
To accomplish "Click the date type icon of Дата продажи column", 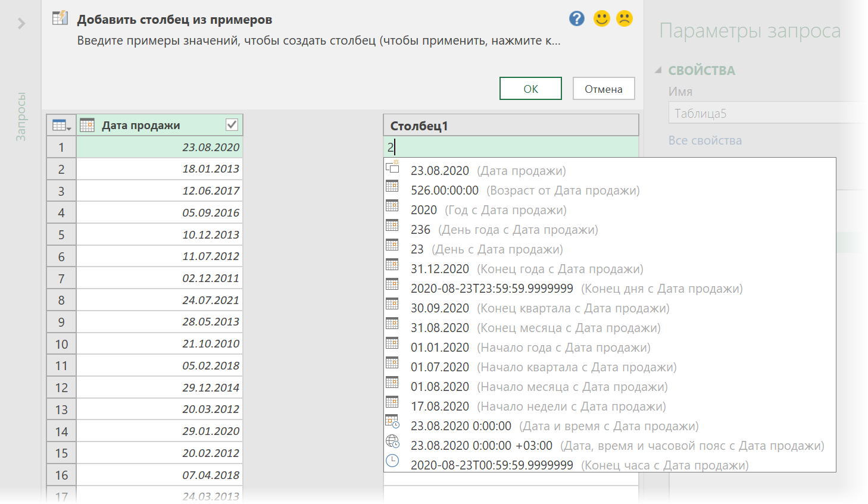I will 87,125.
